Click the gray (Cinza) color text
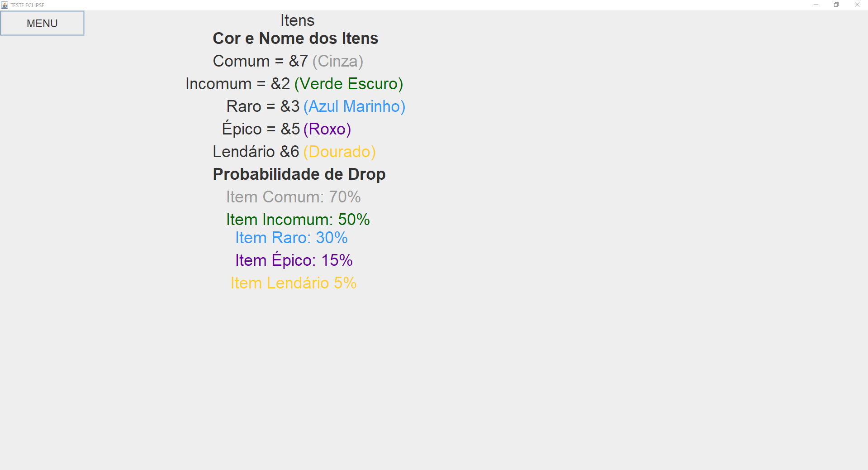This screenshot has width=868, height=470. click(x=338, y=61)
